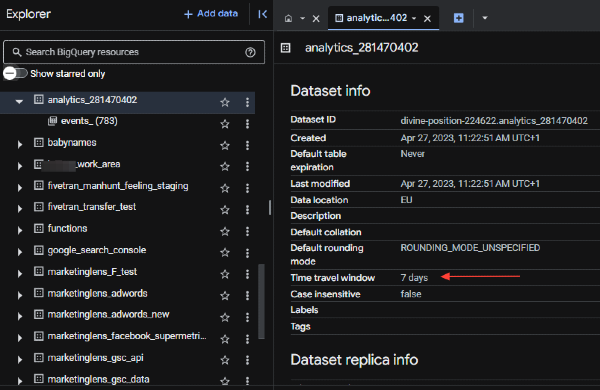Toggle Show starred only switch
The image size is (600, 390).
(16, 73)
